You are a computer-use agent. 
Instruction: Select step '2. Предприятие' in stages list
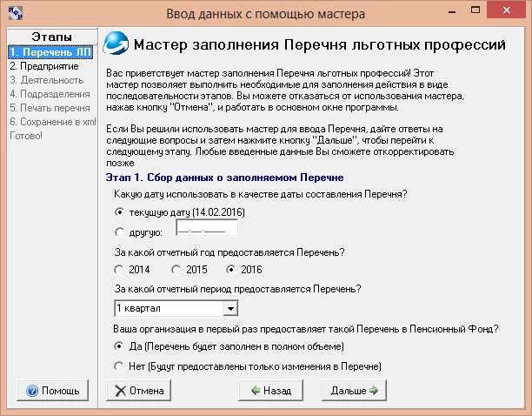(44, 66)
